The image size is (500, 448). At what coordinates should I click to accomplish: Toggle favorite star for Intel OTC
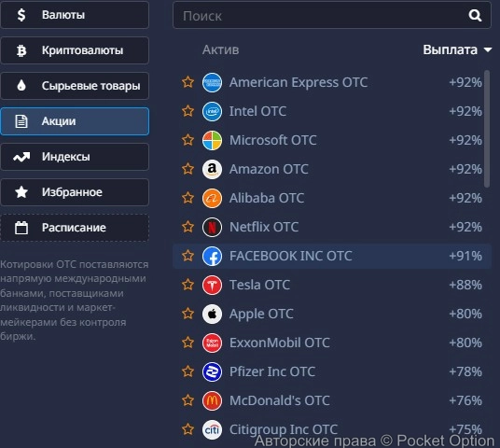coord(187,111)
